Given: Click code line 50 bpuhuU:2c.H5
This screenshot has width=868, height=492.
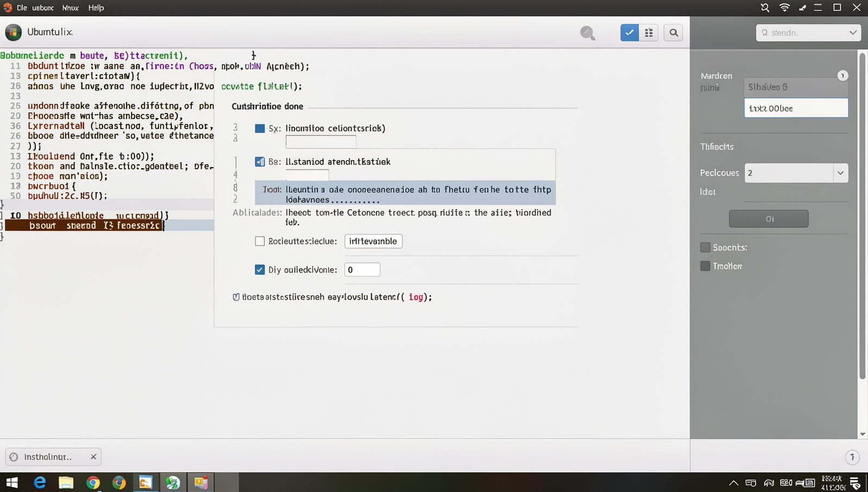Looking at the screenshot, I should tap(68, 196).
